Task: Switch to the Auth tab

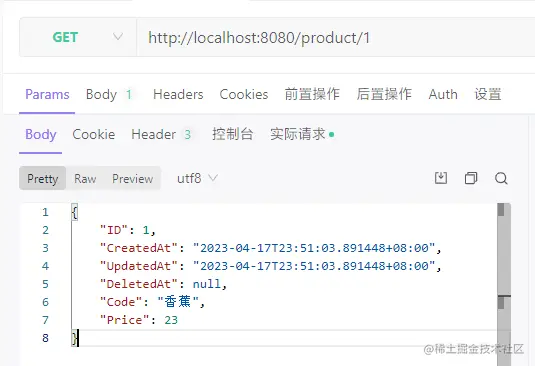Action: [x=443, y=94]
